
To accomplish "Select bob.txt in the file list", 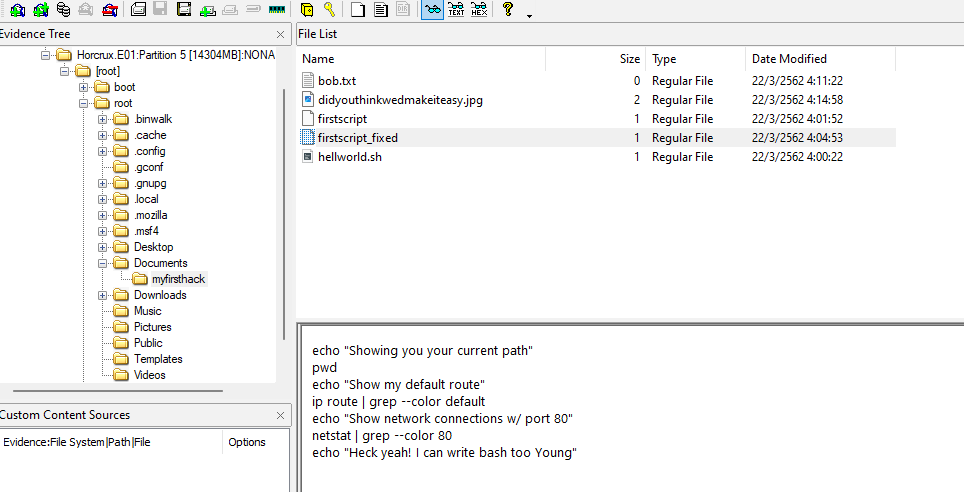I will (337, 81).
